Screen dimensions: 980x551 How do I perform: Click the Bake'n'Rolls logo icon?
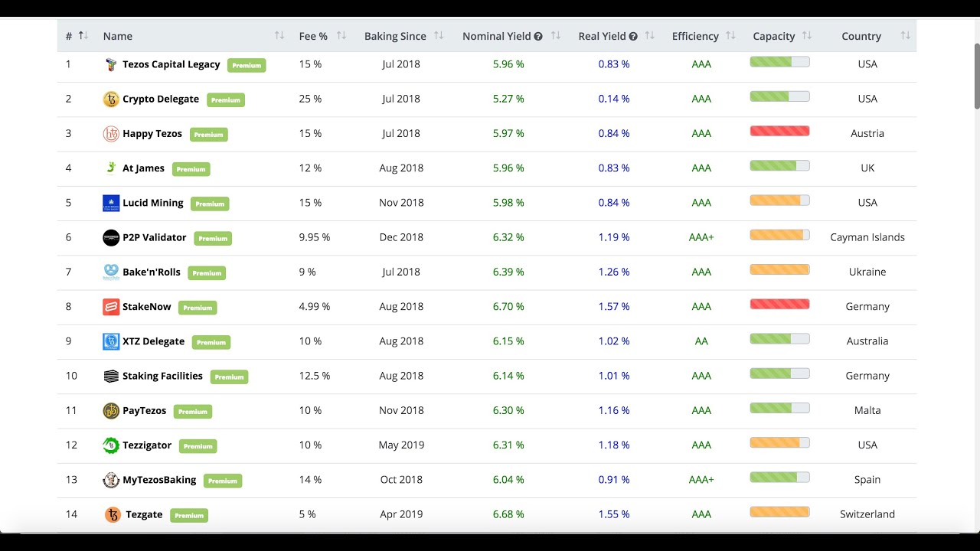tap(111, 272)
